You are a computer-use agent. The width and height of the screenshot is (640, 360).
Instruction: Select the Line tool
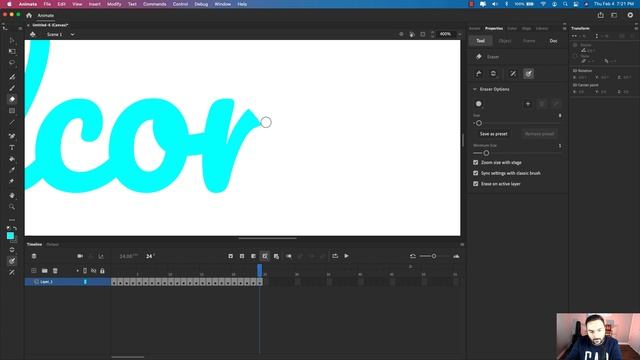coord(12,122)
